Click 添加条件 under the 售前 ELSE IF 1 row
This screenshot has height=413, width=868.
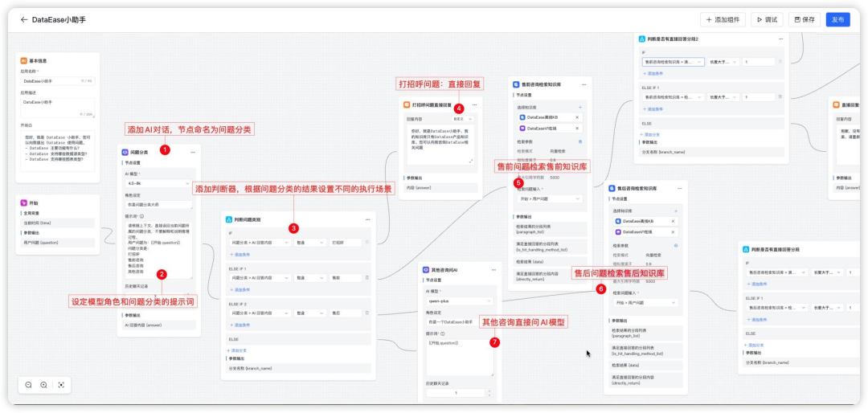pyautogui.click(x=240, y=289)
